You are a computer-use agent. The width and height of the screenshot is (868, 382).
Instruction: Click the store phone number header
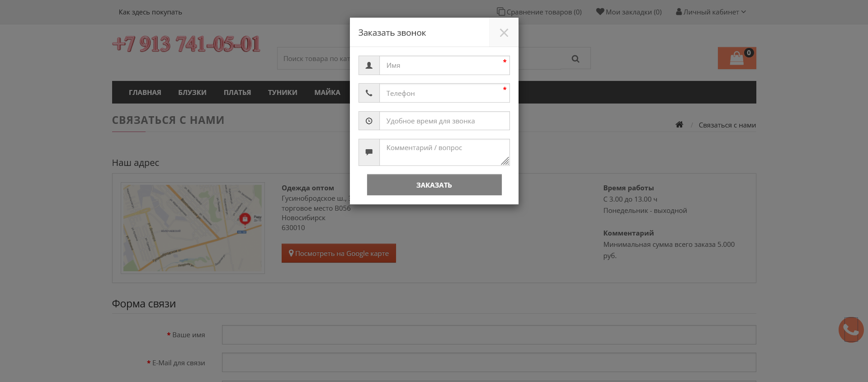coord(186,44)
